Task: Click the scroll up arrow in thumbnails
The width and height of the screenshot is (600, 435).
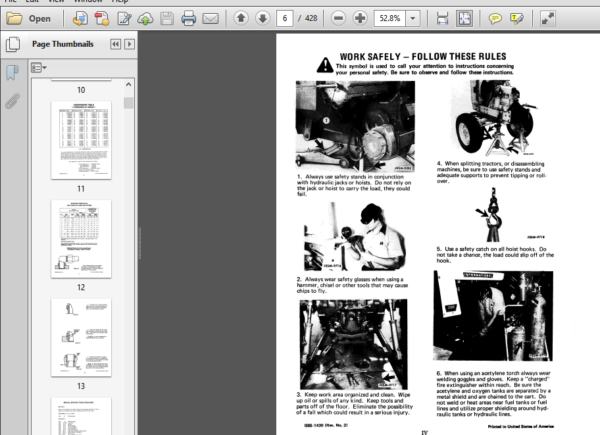Action: [129, 85]
